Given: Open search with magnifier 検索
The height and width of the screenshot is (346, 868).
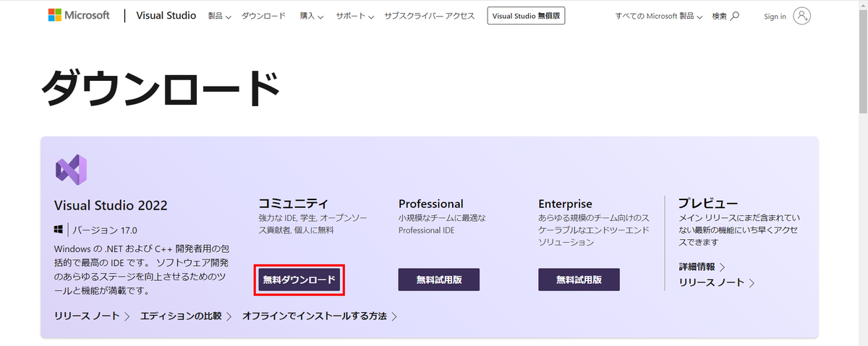Looking at the screenshot, I should (726, 16).
